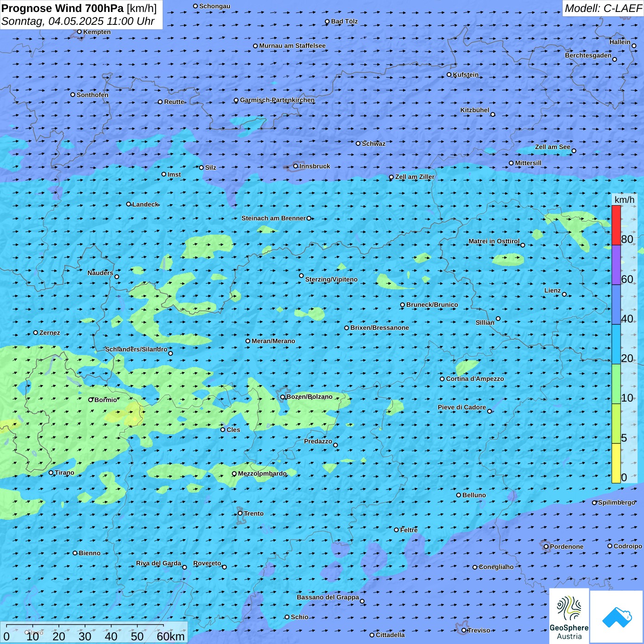Image resolution: width=644 pixels, height=644 pixels.
Task: Click the Feltre location dot
Action: click(397, 530)
